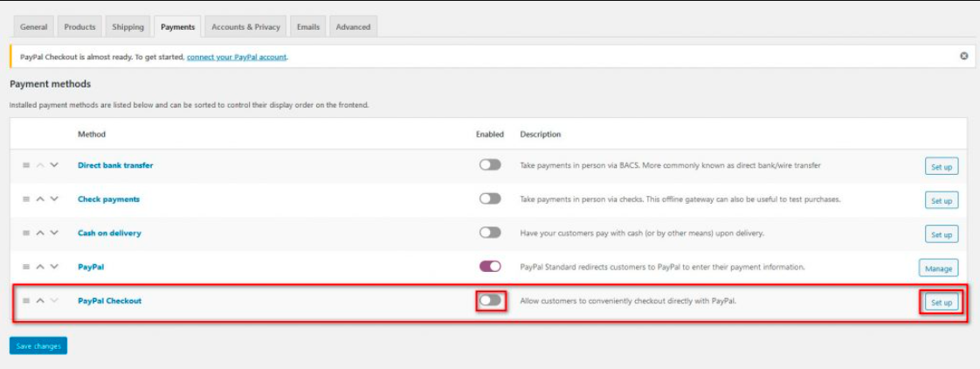
Task: Move Direct bank transfer down
Action: coord(54,165)
